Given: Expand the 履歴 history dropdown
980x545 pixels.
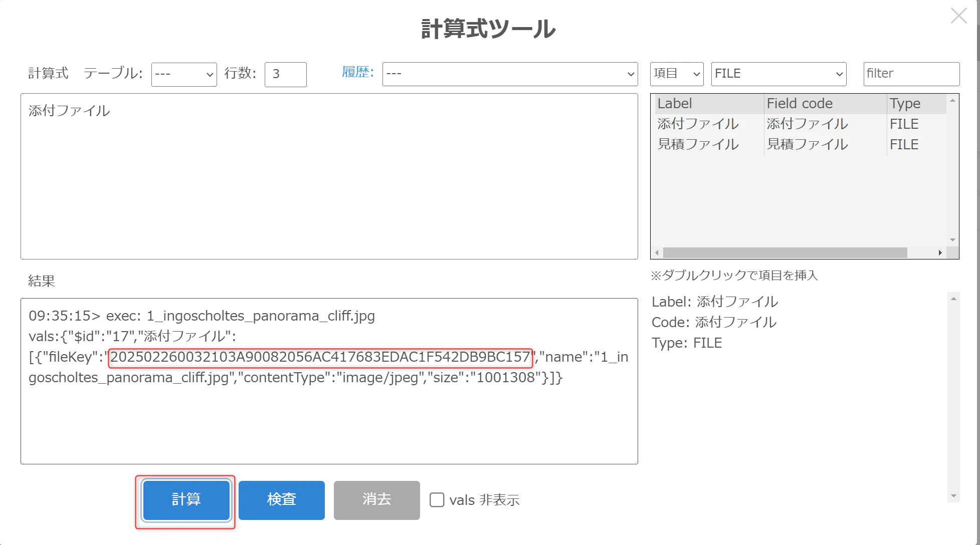Looking at the screenshot, I should [510, 74].
